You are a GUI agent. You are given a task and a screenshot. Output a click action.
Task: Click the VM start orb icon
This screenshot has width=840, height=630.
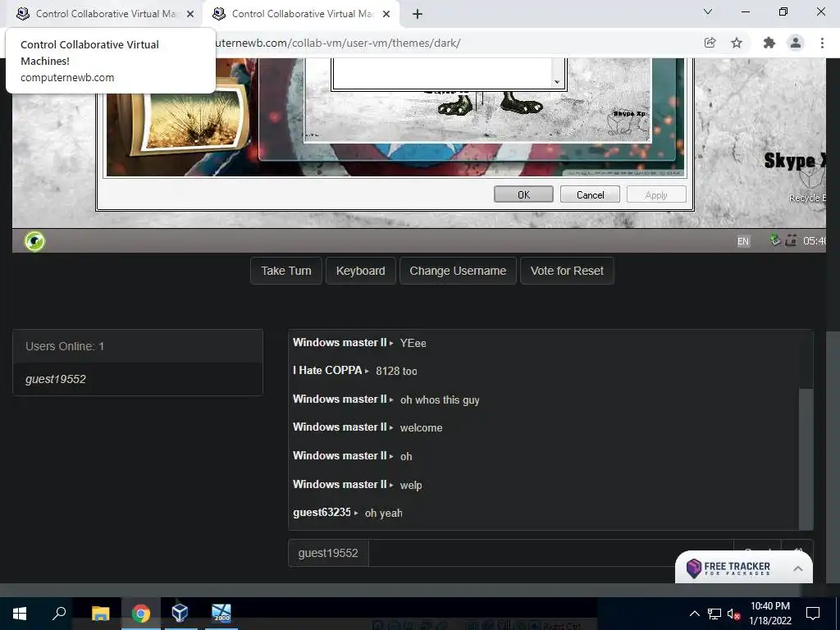pyautogui.click(x=34, y=241)
